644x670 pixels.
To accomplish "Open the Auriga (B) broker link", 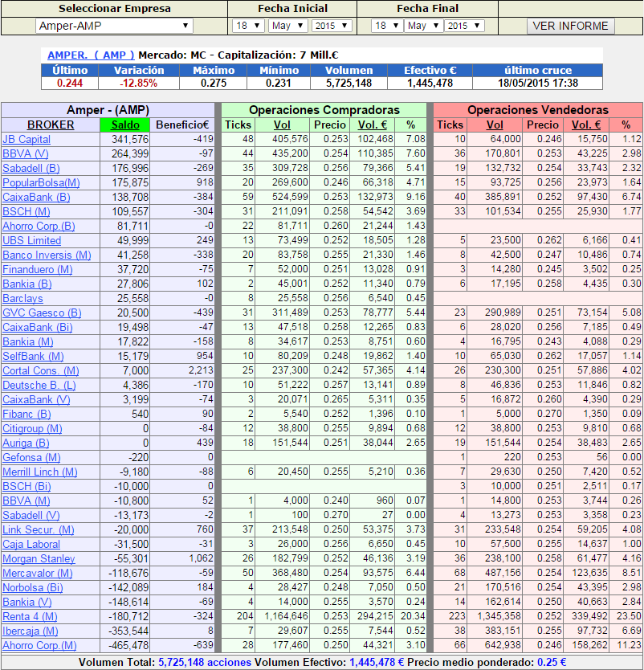I will (26, 443).
